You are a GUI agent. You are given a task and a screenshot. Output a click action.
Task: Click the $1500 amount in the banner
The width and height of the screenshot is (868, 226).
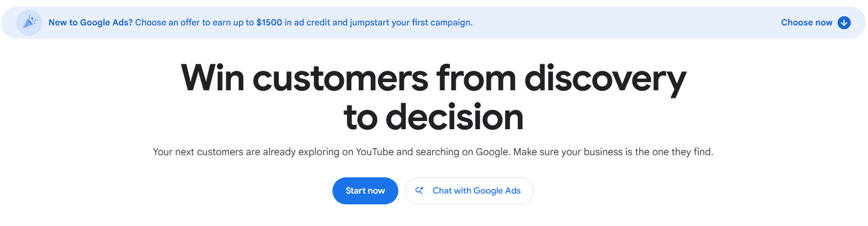(269, 23)
